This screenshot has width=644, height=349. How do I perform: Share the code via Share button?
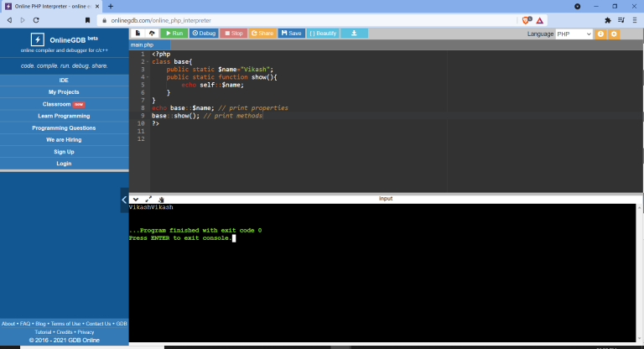click(x=262, y=34)
